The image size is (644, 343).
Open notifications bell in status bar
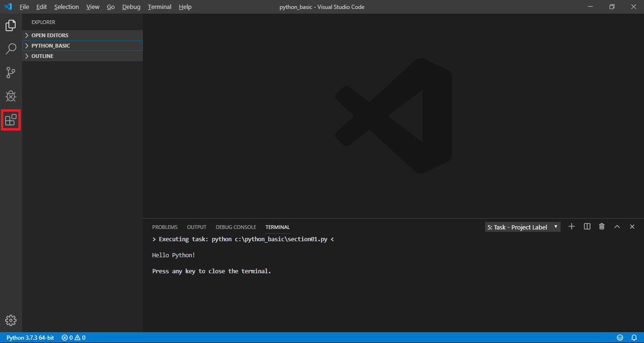(634, 338)
